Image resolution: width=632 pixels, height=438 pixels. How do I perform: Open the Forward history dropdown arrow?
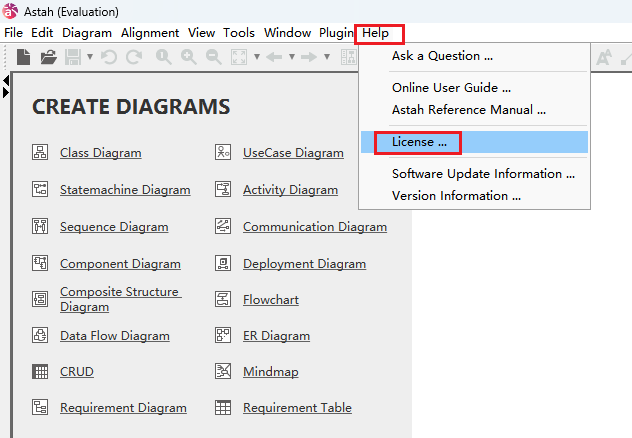coord(327,57)
